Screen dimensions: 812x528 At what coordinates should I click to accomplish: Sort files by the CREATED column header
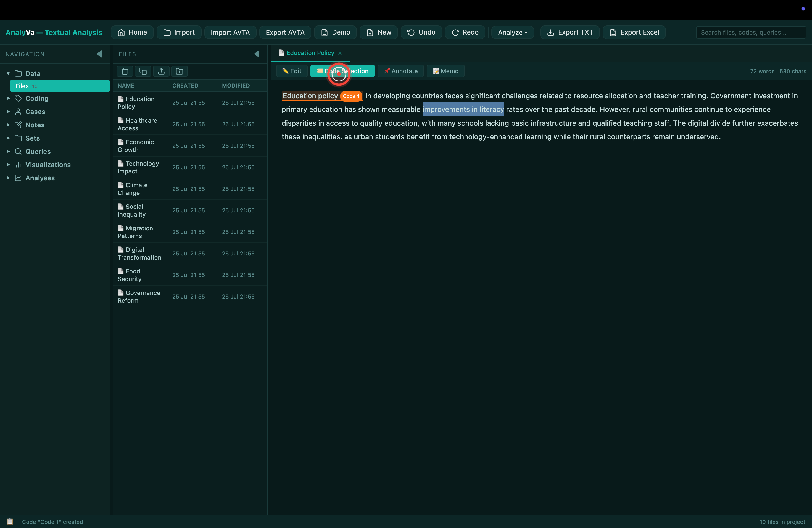tap(185, 86)
